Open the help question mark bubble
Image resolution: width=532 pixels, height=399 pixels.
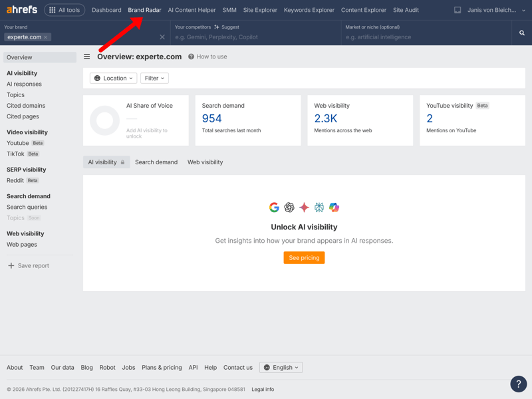tap(518, 384)
